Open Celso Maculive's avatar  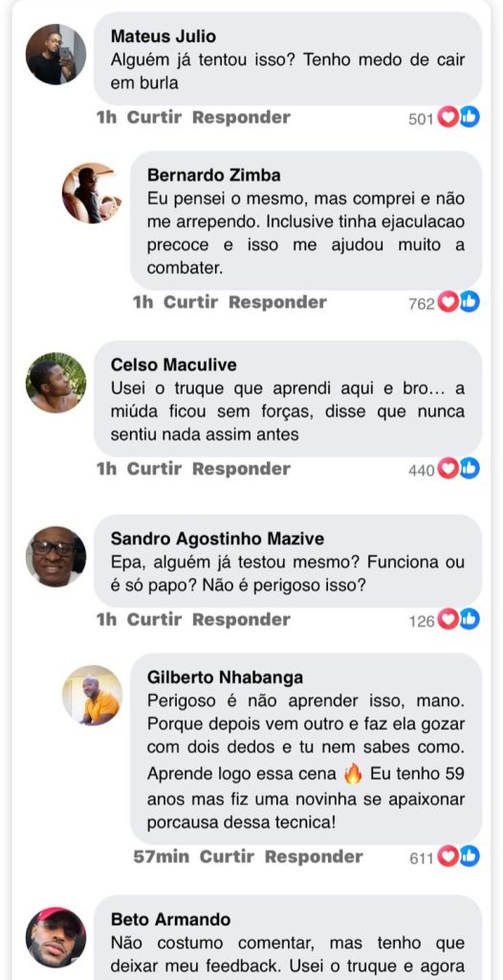coord(55,383)
